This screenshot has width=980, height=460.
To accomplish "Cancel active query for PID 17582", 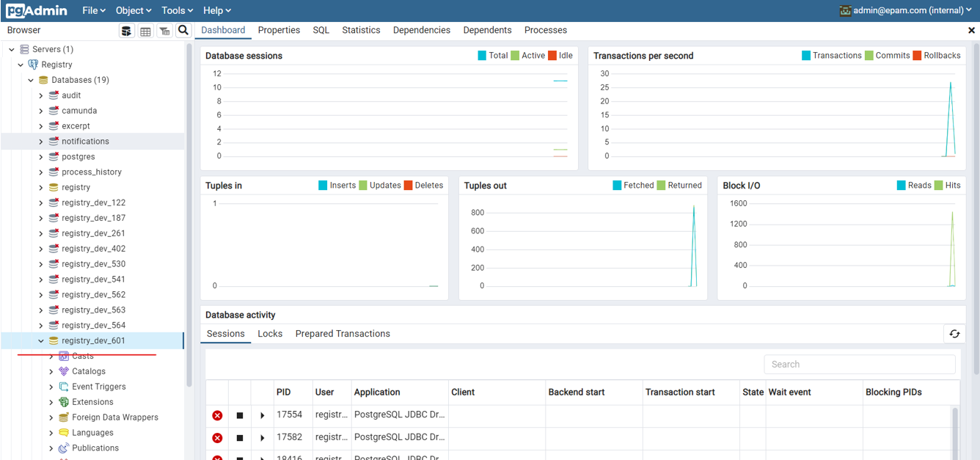I will tap(240, 438).
